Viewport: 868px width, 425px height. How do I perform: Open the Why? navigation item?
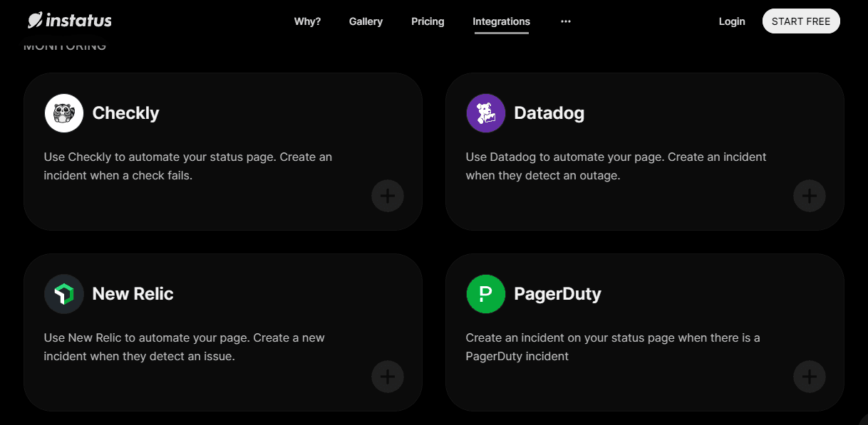coord(308,21)
